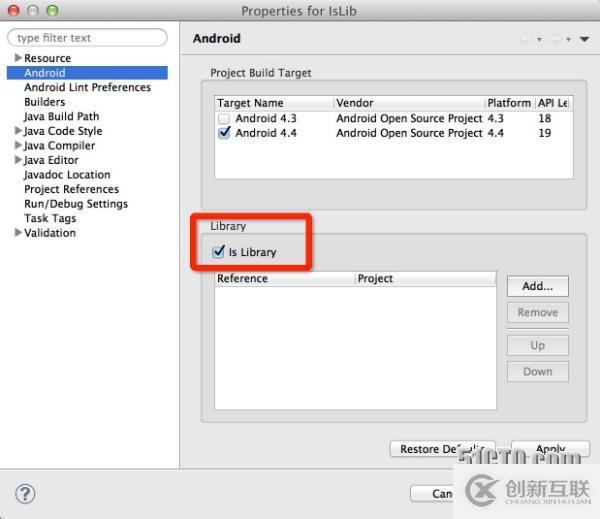Focus the type filter text field
600x519 pixels.
click(x=87, y=38)
